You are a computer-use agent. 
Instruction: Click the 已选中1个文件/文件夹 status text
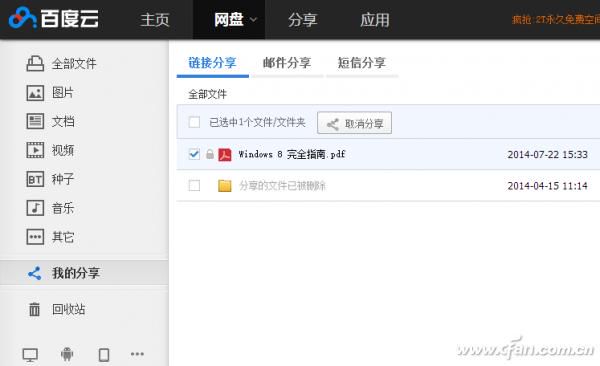coord(257,123)
